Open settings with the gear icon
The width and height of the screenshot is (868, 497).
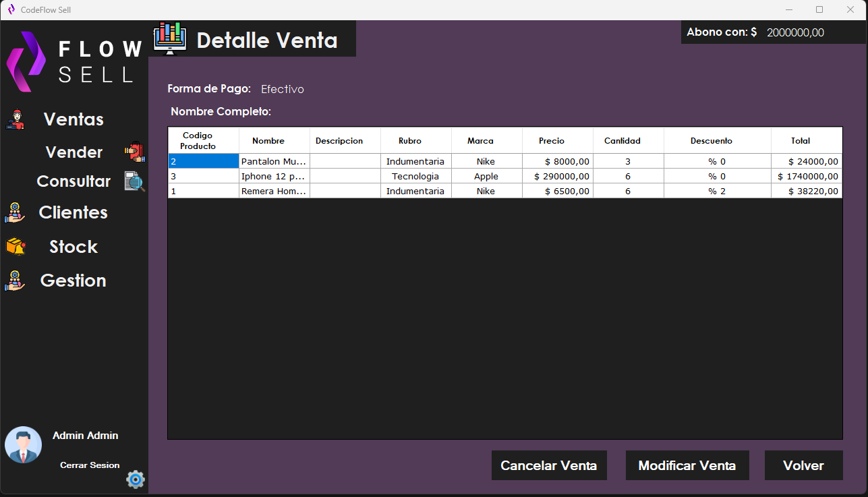pyautogui.click(x=135, y=479)
